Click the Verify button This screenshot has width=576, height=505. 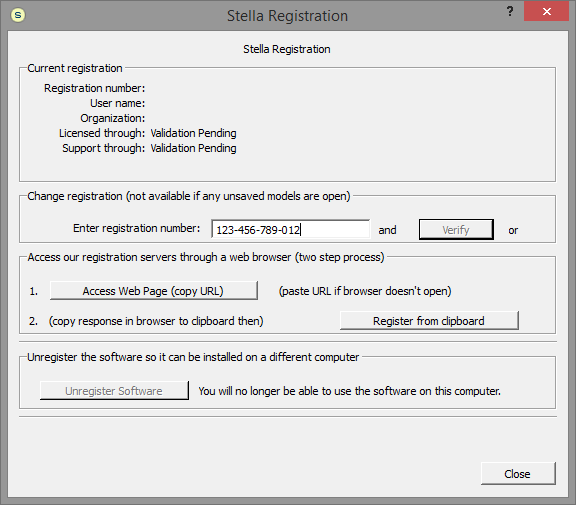pos(456,230)
